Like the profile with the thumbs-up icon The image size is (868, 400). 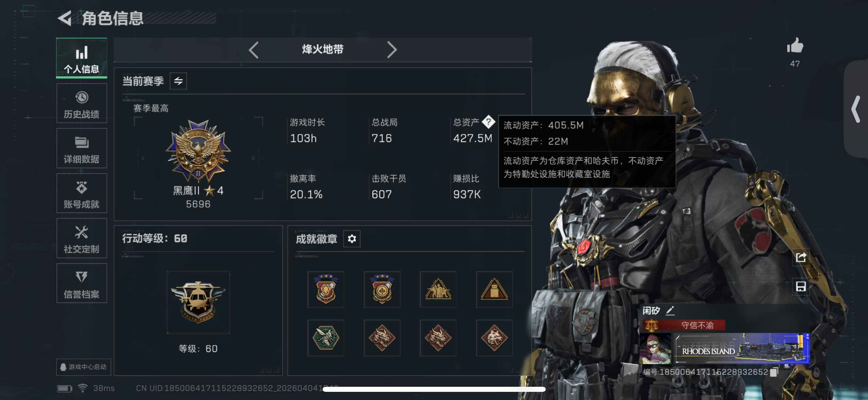795,45
